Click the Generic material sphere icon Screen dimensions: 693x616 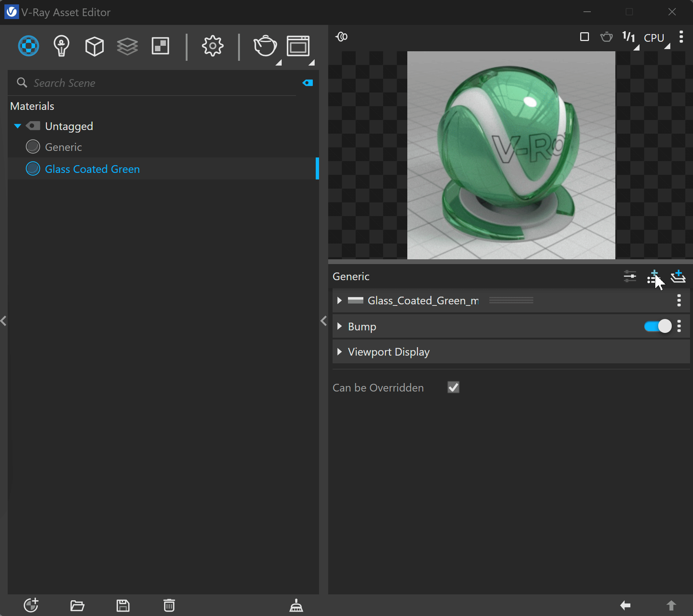click(x=33, y=147)
